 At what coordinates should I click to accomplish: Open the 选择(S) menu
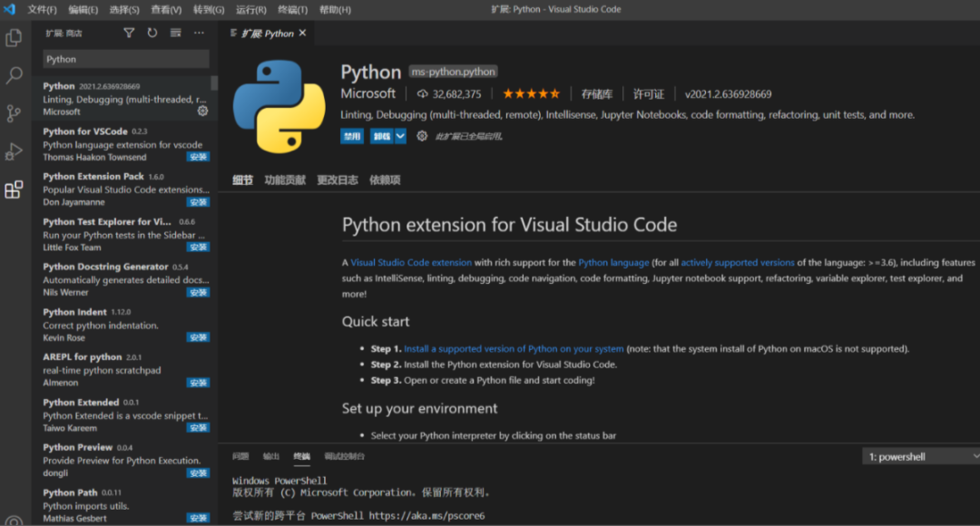[x=124, y=9]
